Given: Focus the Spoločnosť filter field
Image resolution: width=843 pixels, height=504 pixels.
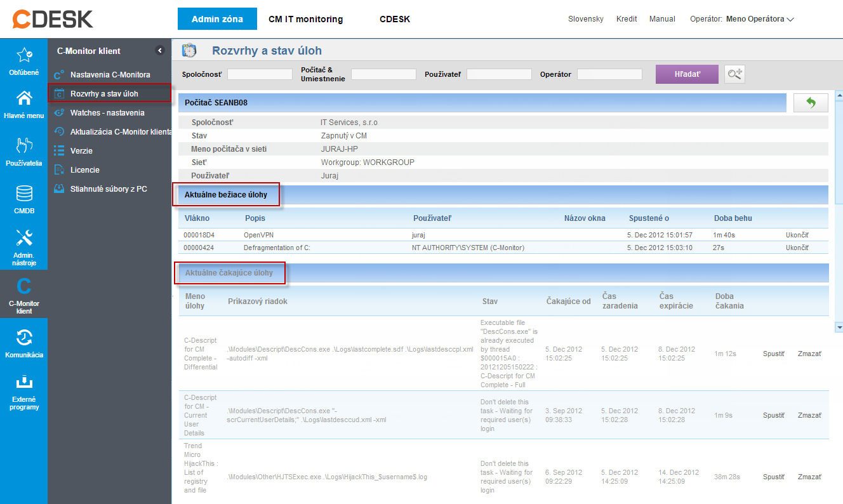Looking at the screenshot, I should pyautogui.click(x=260, y=74).
